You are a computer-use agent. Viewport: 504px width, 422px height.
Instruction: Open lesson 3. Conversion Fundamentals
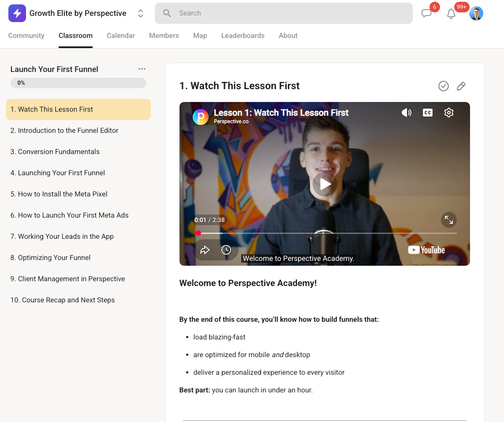coord(78,151)
